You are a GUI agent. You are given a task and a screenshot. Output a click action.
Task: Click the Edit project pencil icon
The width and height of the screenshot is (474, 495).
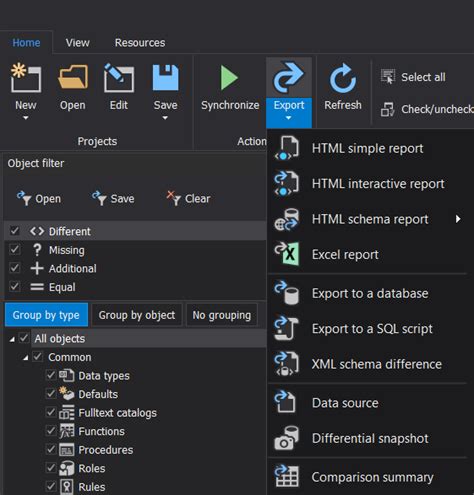pos(119,78)
